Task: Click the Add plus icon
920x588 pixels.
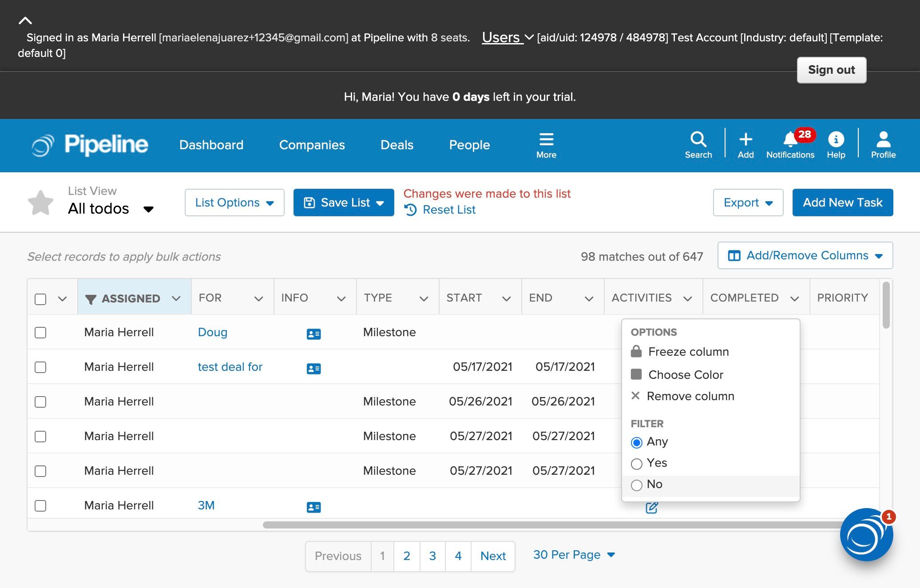Action: pos(746,139)
